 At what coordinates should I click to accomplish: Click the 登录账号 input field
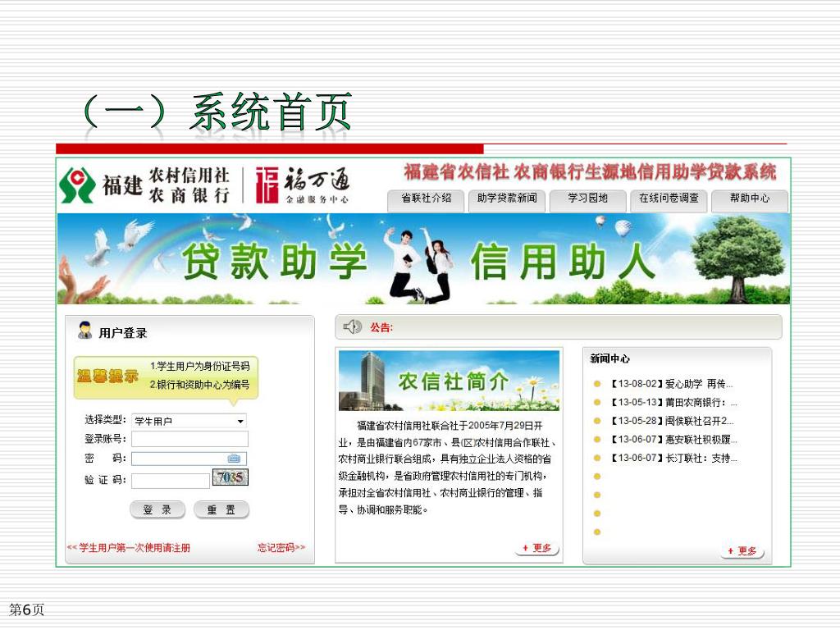(189, 440)
